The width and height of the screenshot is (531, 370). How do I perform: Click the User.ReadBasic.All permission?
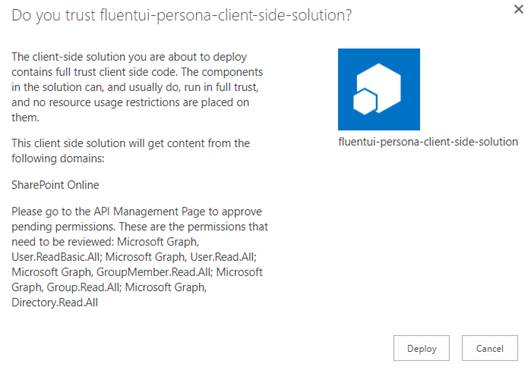56,257
